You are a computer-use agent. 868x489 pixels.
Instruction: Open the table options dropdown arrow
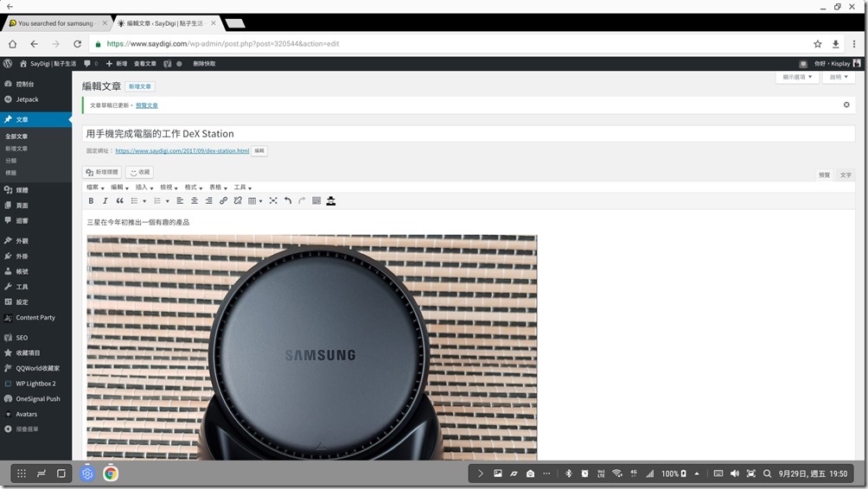tap(261, 201)
